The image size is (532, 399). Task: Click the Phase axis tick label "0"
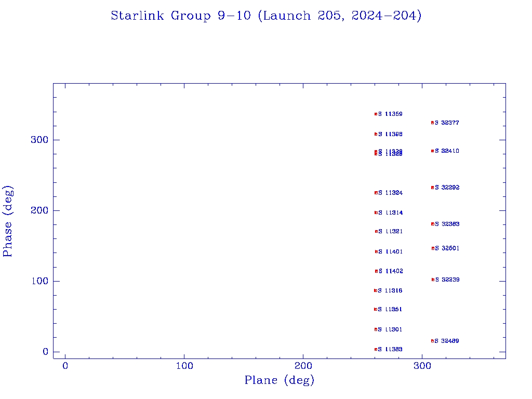coord(46,352)
